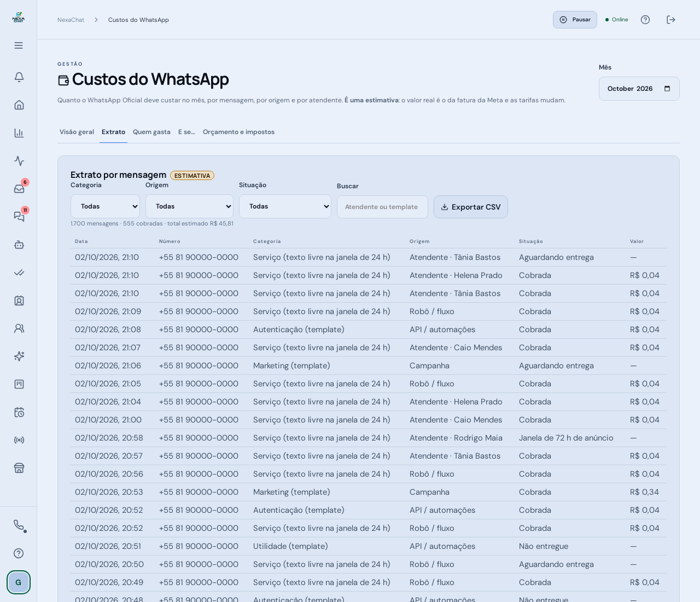
Task: Go to the home icon in sidebar
Action: (x=19, y=105)
